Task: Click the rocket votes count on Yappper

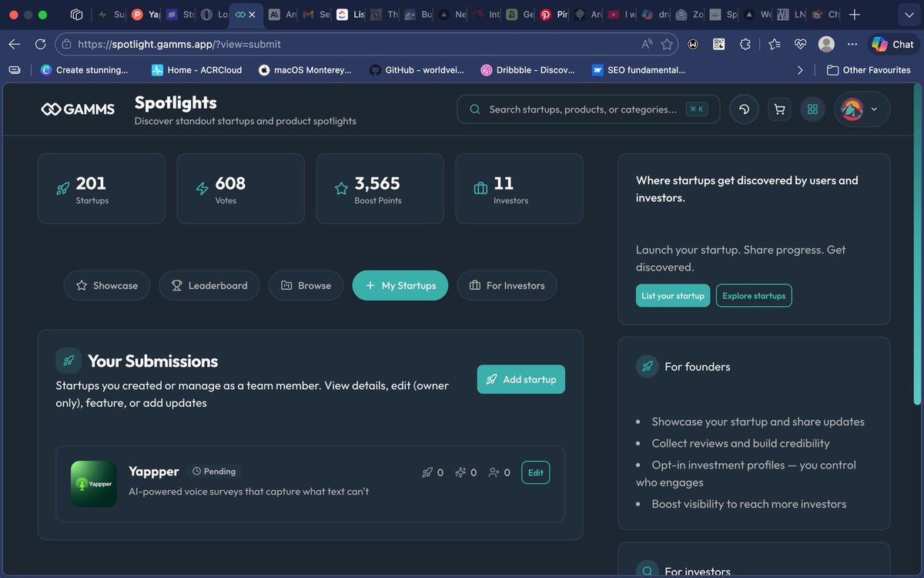Action: click(433, 472)
